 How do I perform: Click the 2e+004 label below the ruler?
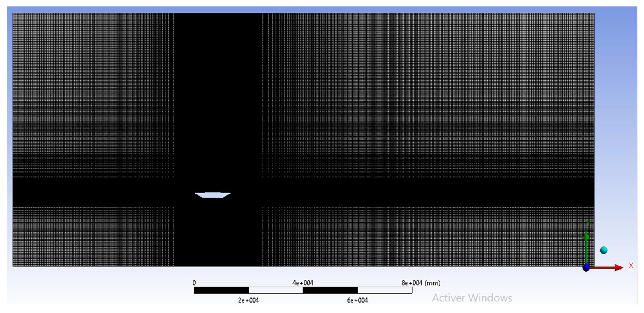pyautogui.click(x=248, y=300)
